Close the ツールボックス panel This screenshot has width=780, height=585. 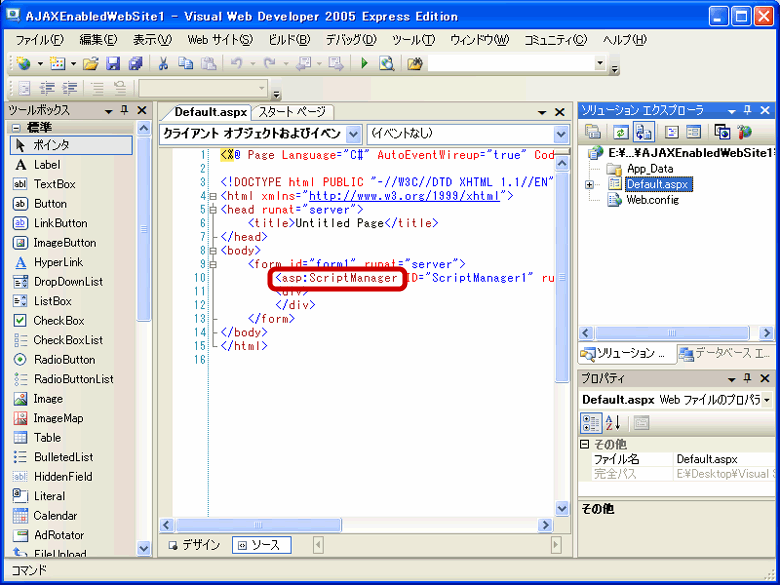pyautogui.click(x=142, y=110)
